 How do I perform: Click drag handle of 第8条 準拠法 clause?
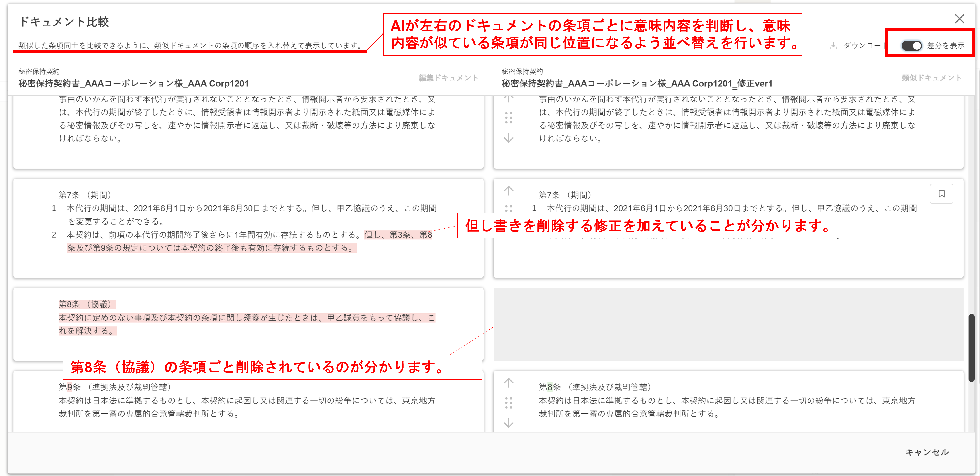(509, 402)
